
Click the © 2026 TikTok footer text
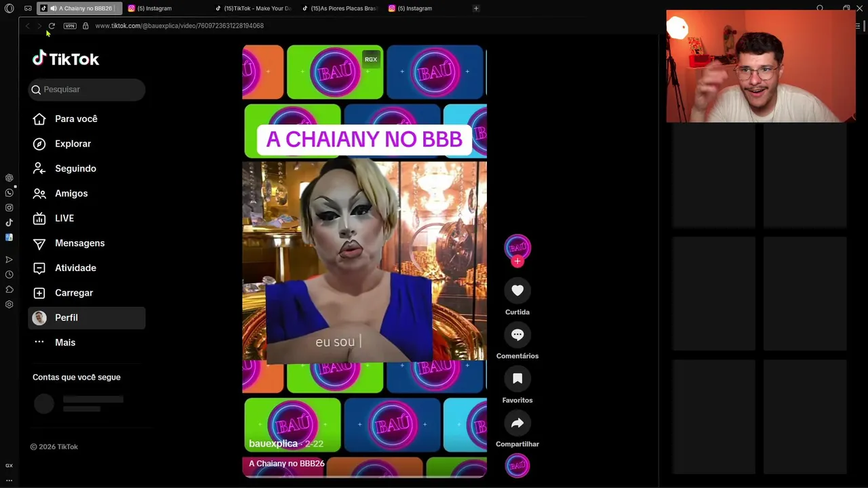[54, 447]
